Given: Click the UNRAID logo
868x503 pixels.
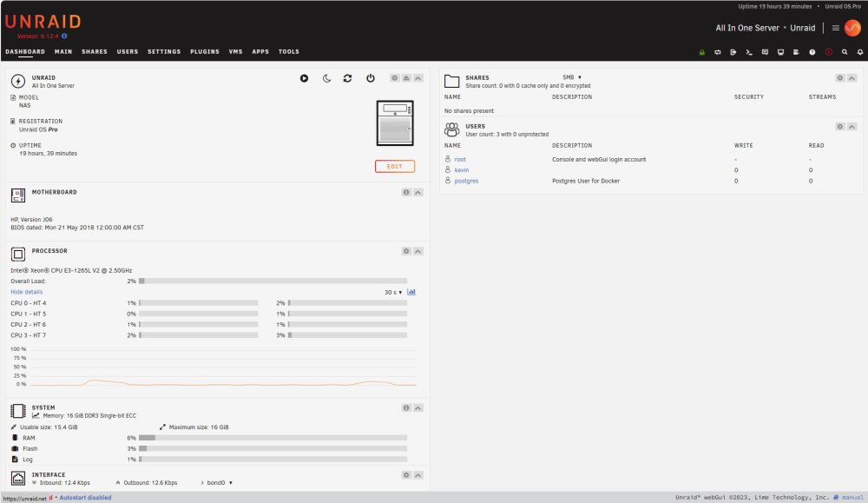Looking at the screenshot, I should click(43, 22).
